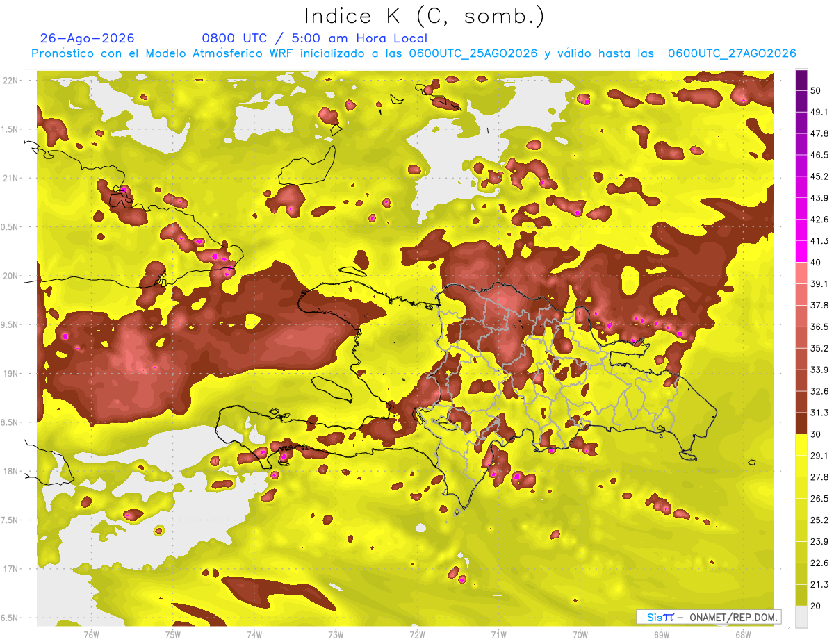The height and width of the screenshot is (644, 834).
Task: Click the latitude axis label "18N"
Action: [x=12, y=472]
